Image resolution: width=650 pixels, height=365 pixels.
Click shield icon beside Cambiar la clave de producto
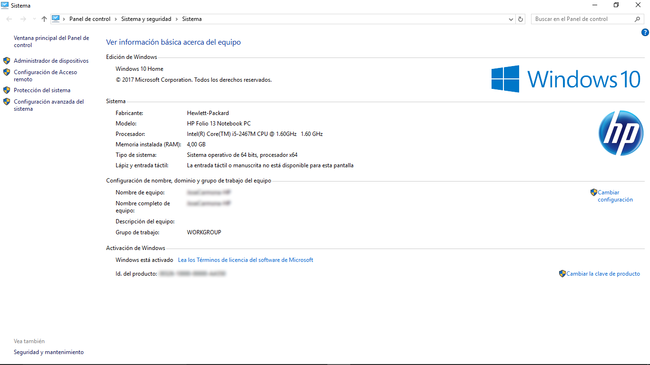tap(562, 274)
